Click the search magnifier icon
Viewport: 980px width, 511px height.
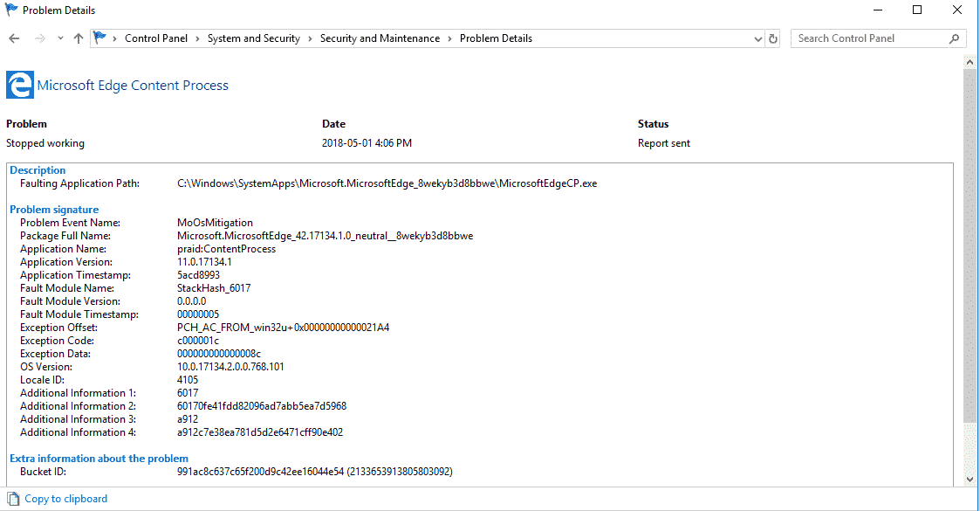click(955, 38)
